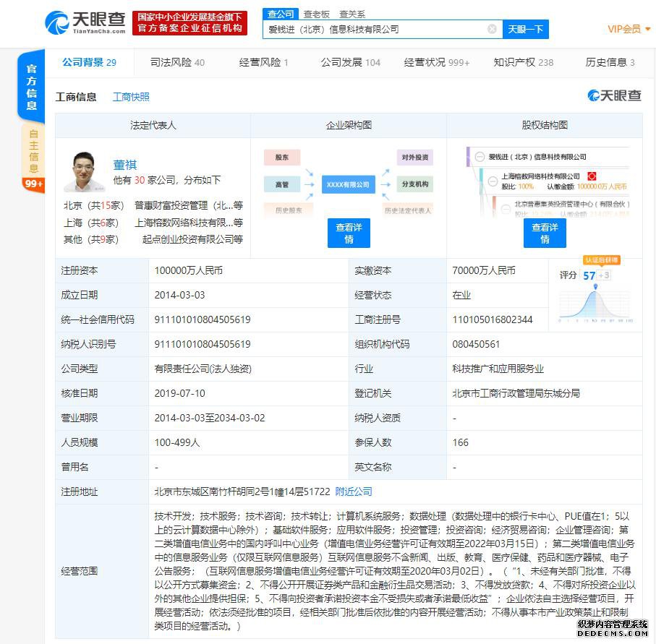Click the 高管 box in structure diagram
This screenshot has width=656, height=644.
coord(281,184)
